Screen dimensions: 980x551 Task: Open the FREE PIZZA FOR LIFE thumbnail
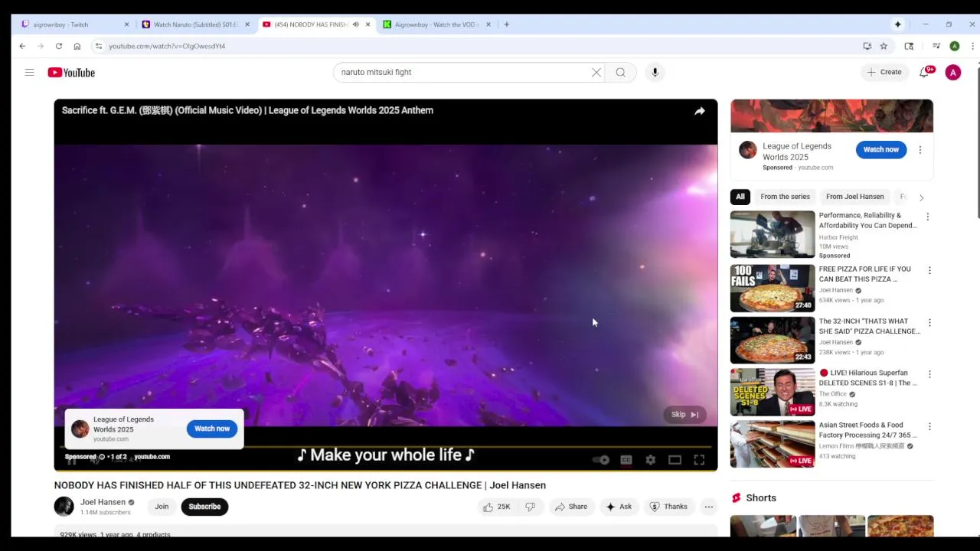point(773,289)
